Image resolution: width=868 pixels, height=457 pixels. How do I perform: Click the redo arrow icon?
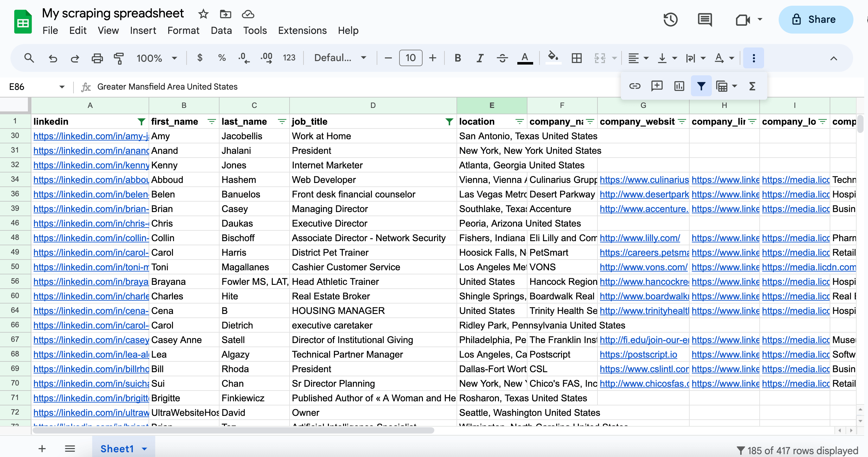[75, 58]
